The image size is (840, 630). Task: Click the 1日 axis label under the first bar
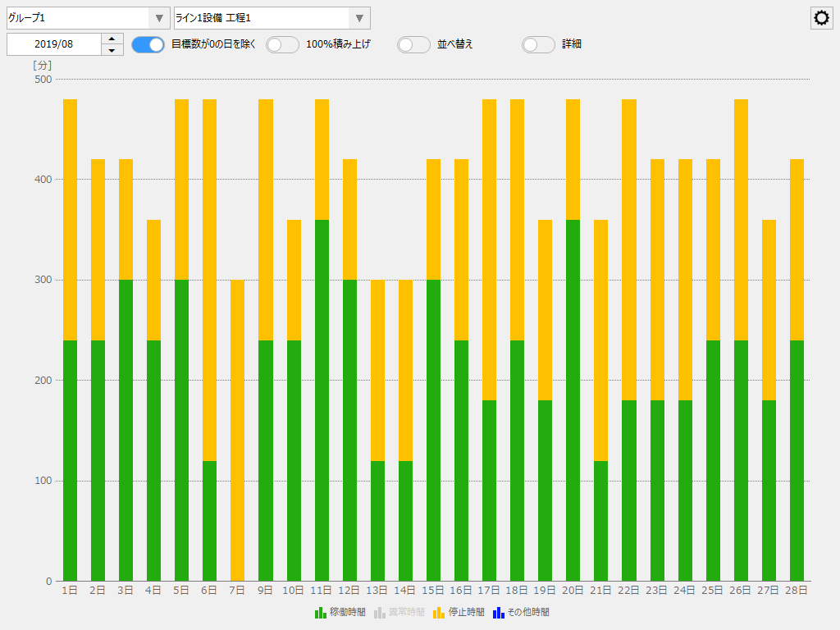[68, 589]
